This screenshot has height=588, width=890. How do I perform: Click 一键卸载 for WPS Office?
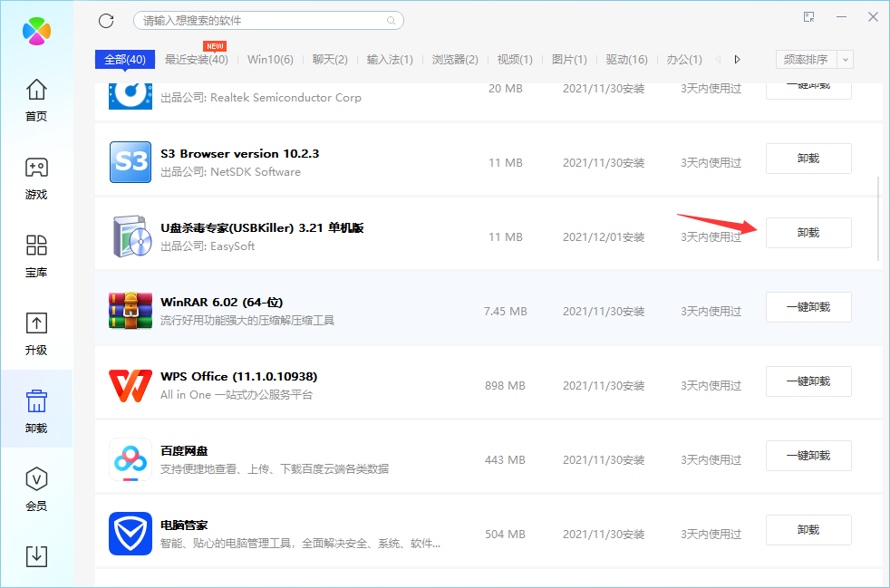pos(808,381)
